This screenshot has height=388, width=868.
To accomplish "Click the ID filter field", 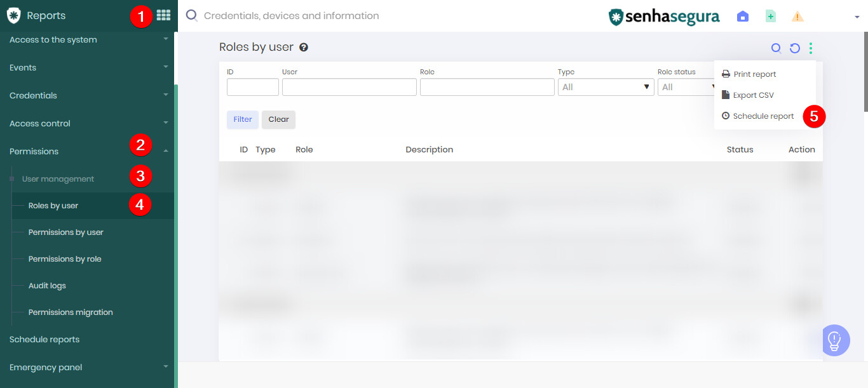I will click(253, 87).
